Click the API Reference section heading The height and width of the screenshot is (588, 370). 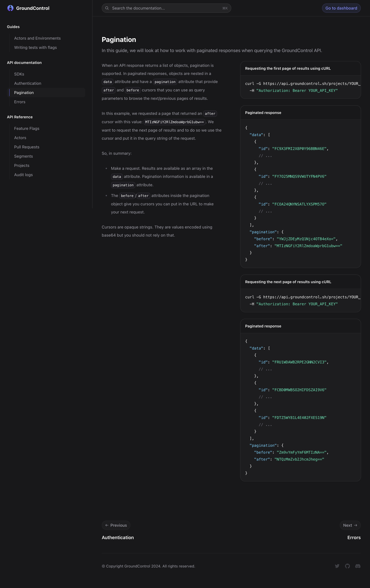point(20,117)
